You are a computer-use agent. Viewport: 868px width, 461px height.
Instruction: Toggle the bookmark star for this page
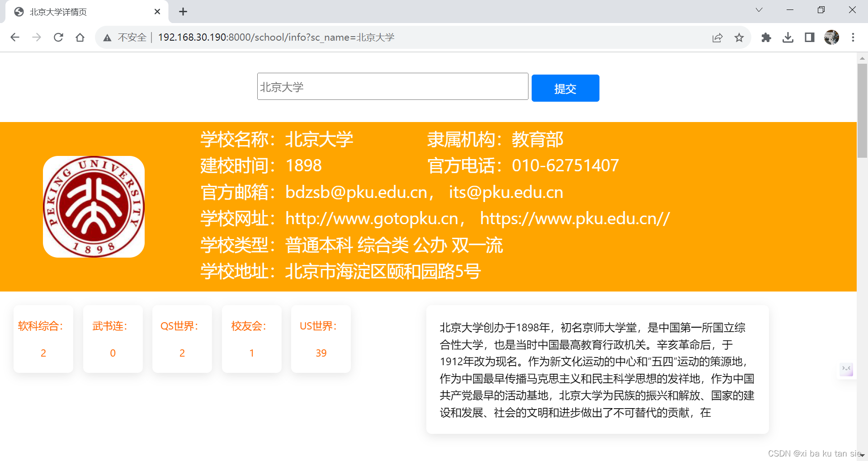(x=739, y=38)
